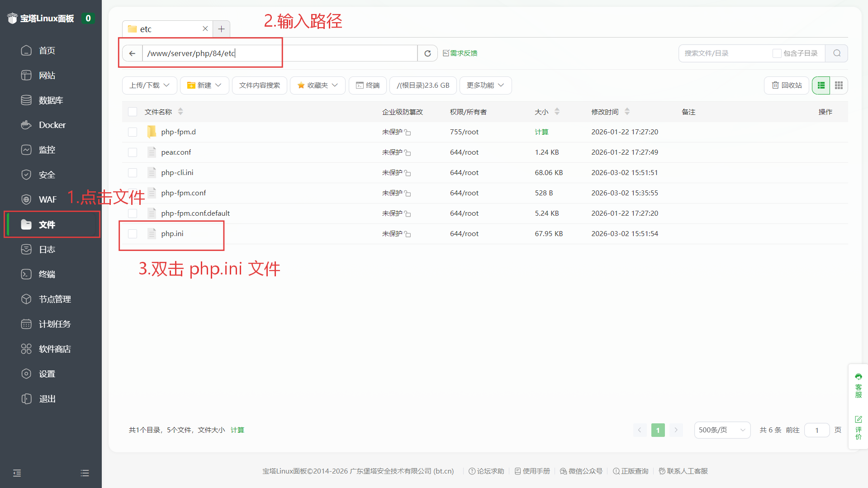Click the back arrow in path bar
Image resolution: width=868 pixels, height=488 pixels.
[x=132, y=53]
